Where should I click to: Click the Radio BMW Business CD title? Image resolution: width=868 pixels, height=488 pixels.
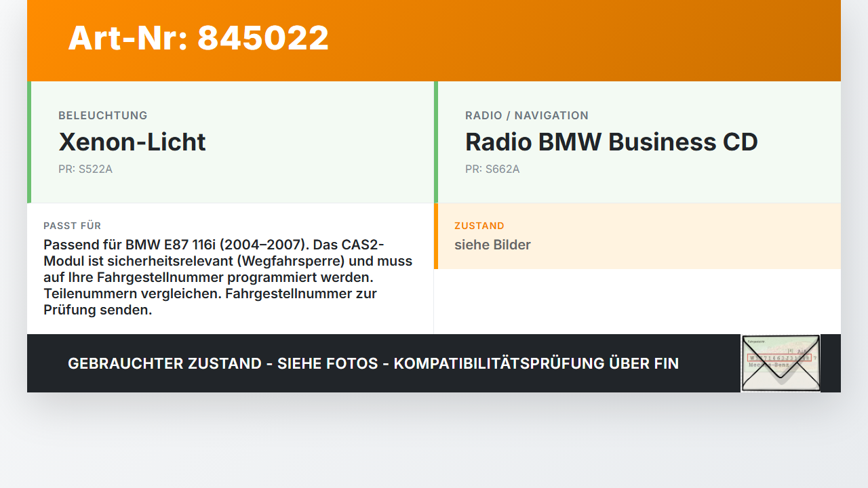pyautogui.click(x=612, y=142)
